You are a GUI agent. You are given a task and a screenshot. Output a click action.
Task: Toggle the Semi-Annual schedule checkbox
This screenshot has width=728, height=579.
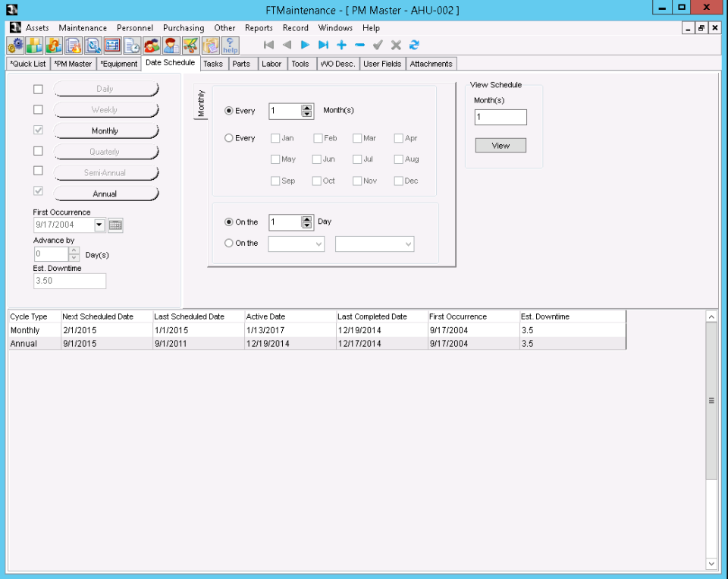tap(38, 171)
